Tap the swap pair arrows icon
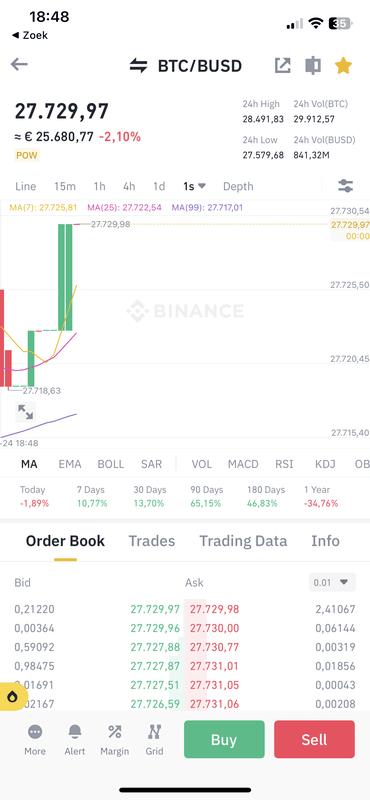 click(138, 66)
